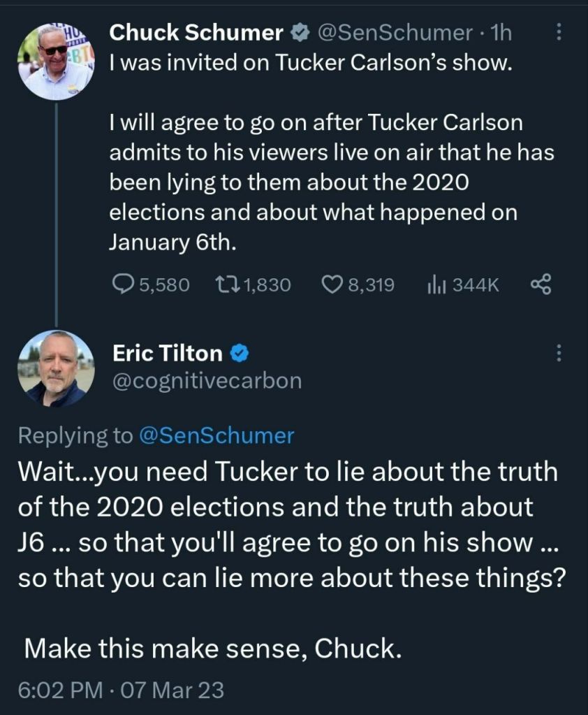588x715 pixels.
Task: Click the Chuck Schumer display name
Action: click(198, 32)
